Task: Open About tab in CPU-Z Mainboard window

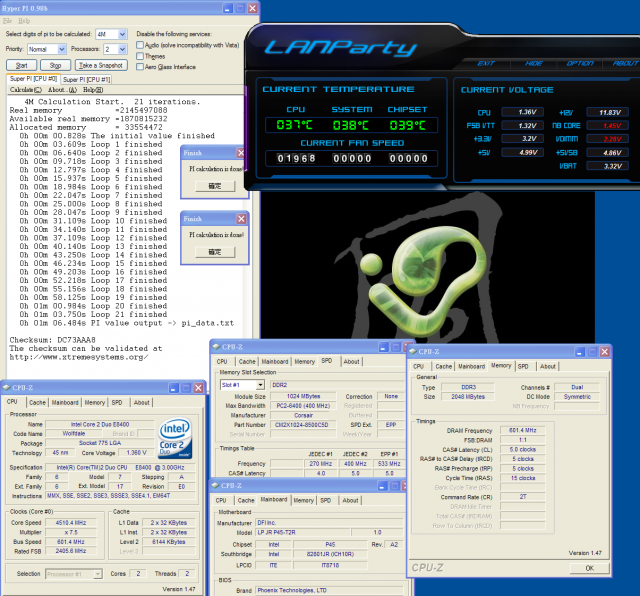Action: [x=350, y=500]
